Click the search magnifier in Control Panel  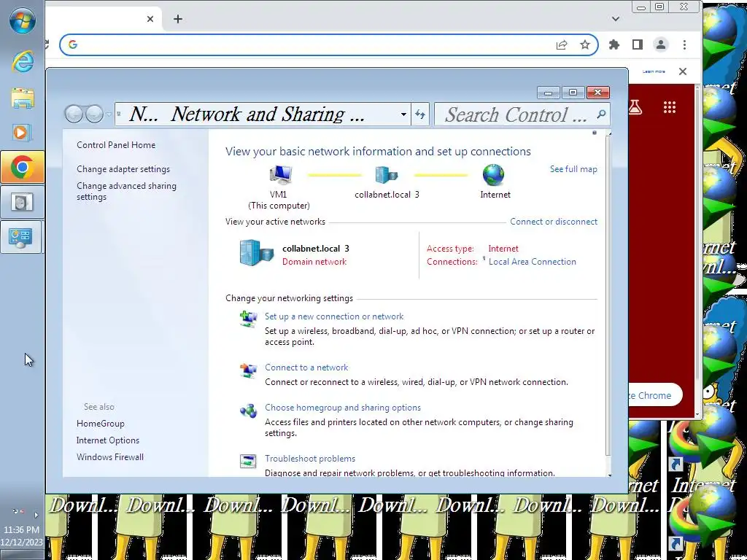pyautogui.click(x=601, y=114)
